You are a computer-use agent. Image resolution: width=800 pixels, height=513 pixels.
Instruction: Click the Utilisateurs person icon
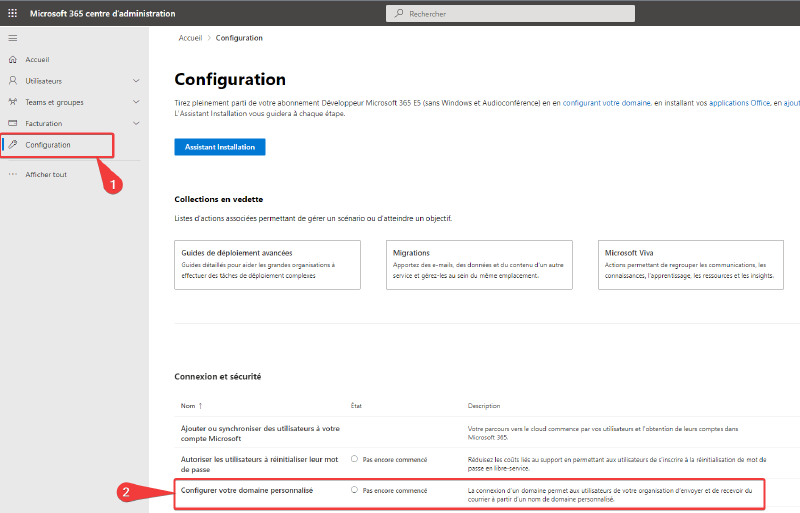coord(13,81)
